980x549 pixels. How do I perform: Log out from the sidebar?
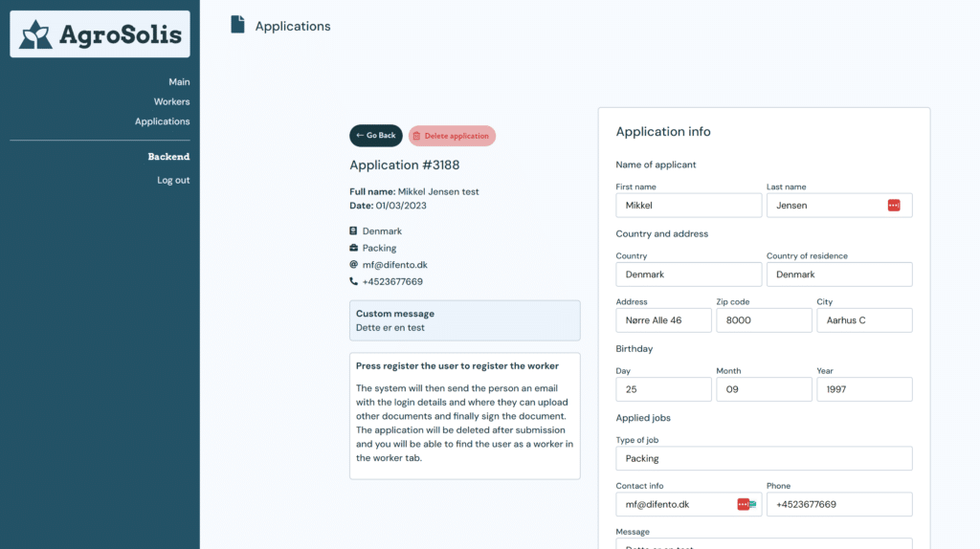click(x=173, y=180)
